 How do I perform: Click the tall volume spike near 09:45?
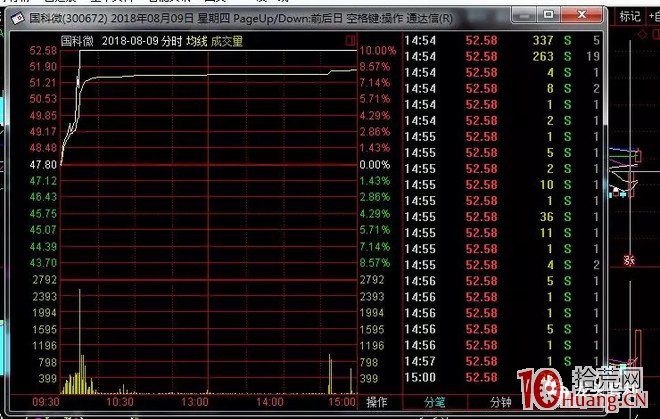pos(80,341)
